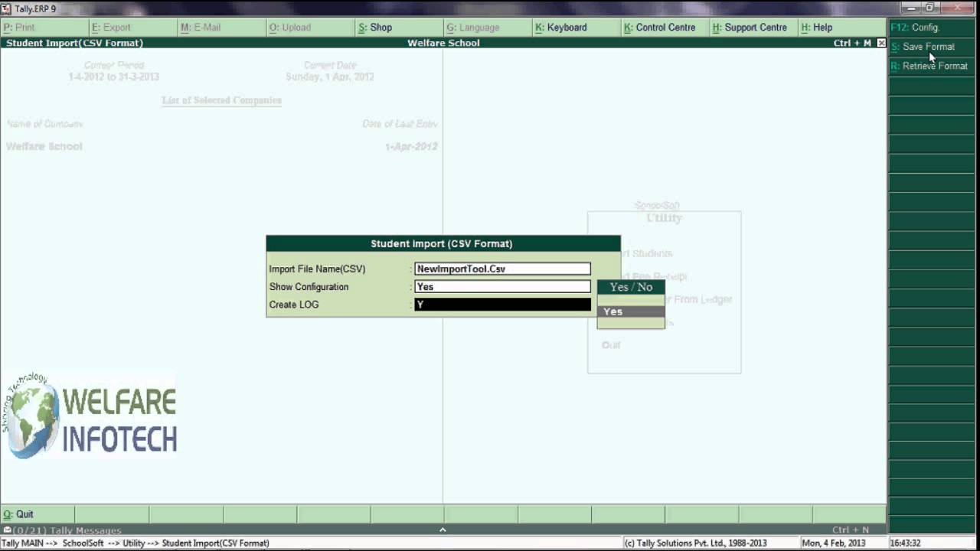The image size is (980, 551).
Task: Select Yes in the Yes / No list
Action: tap(631, 311)
